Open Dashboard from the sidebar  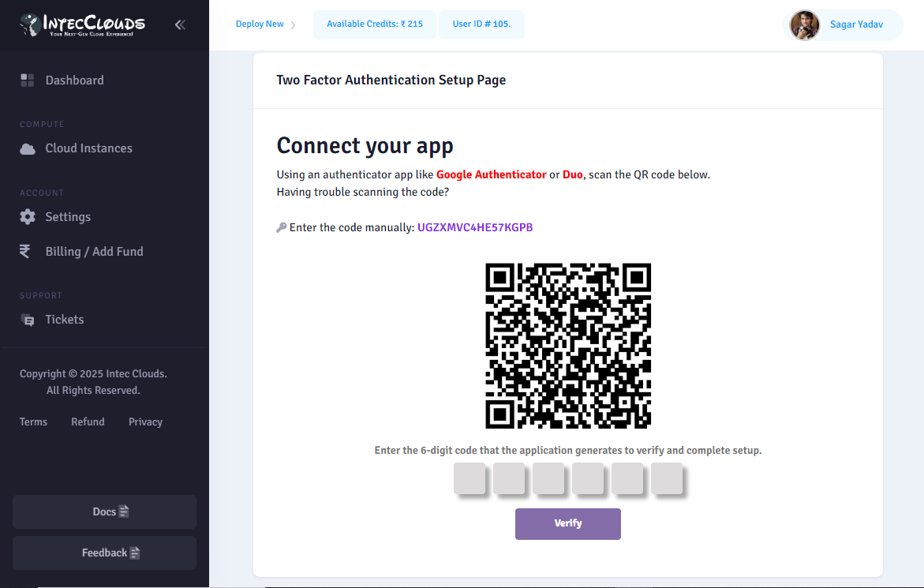tap(74, 81)
